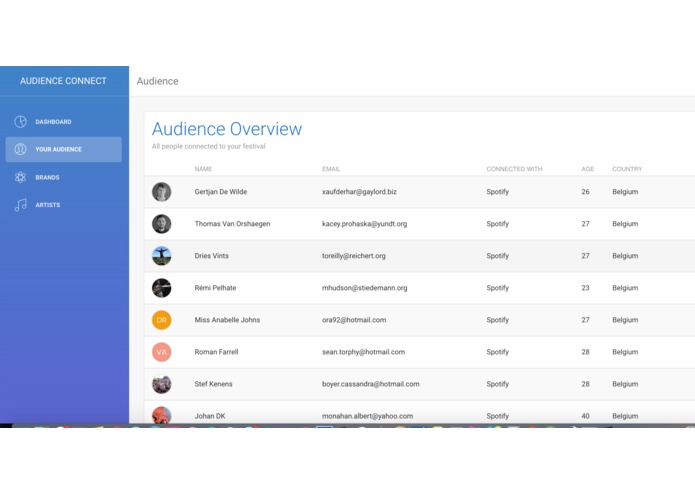Click the 'All people connected to your festival' subtitle
The width and height of the screenshot is (695, 494).
208,146
